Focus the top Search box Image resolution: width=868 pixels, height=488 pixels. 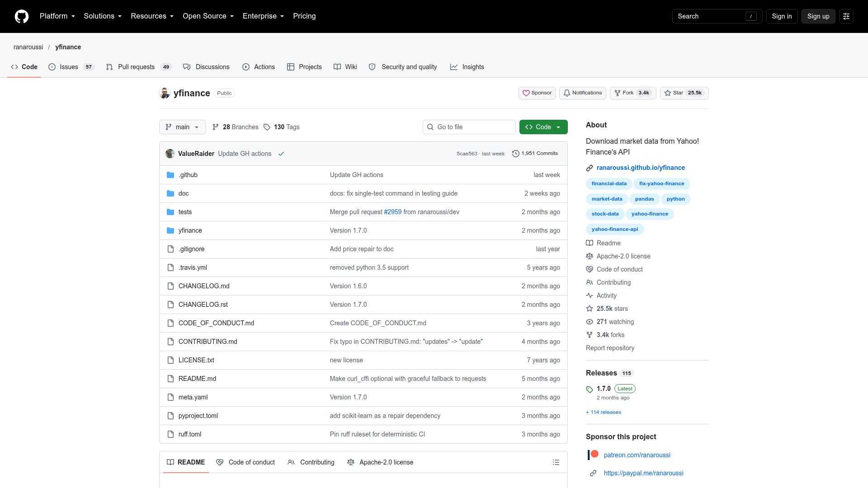tap(717, 16)
